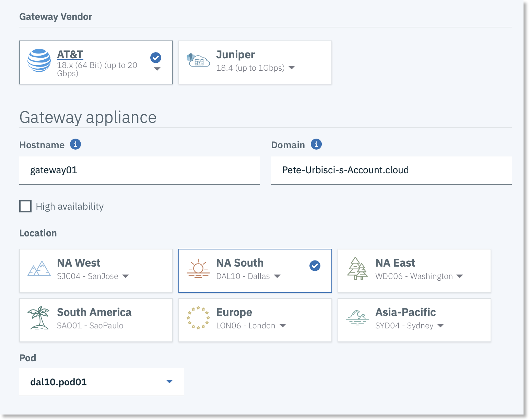Expand Juniper 18.4 version dropdown
This screenshot has height=420, width=529.
pyautogui.click(x=292, y=68)
